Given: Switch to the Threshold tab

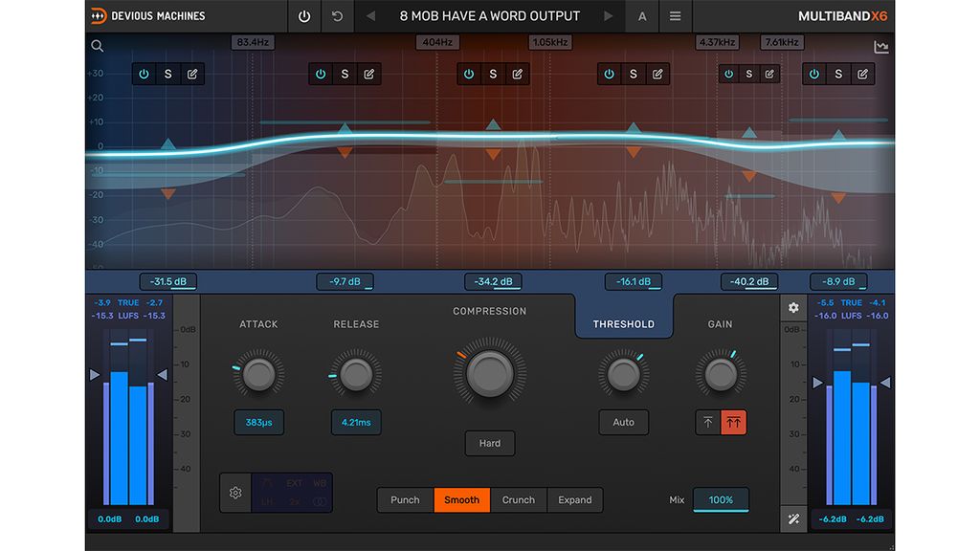Looking at the screenshot, I should click(623, 323).
